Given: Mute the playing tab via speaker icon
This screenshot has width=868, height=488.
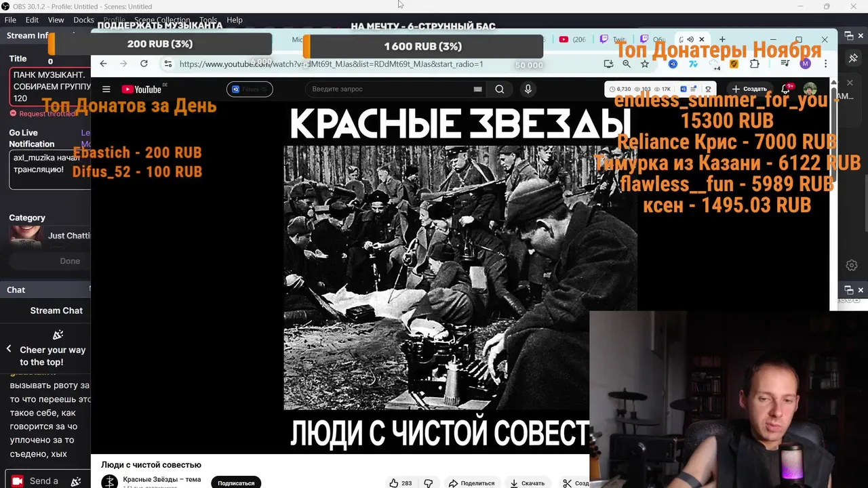Looking at the screenshot, I should point(690,39).
